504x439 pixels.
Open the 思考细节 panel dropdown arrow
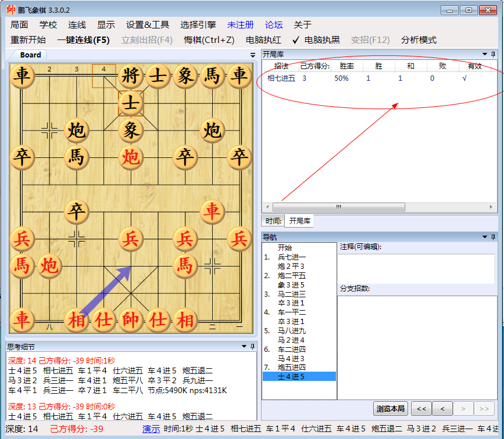(244, 346)
